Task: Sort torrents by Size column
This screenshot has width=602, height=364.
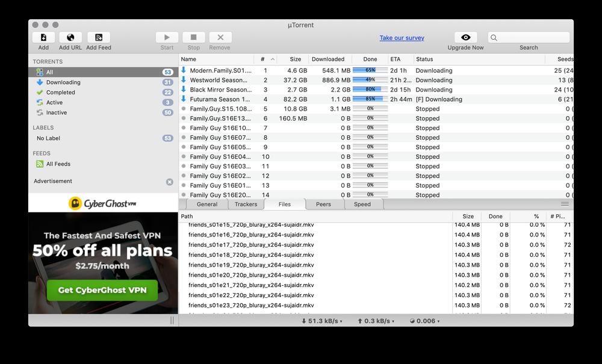Action: coord(293,59)
